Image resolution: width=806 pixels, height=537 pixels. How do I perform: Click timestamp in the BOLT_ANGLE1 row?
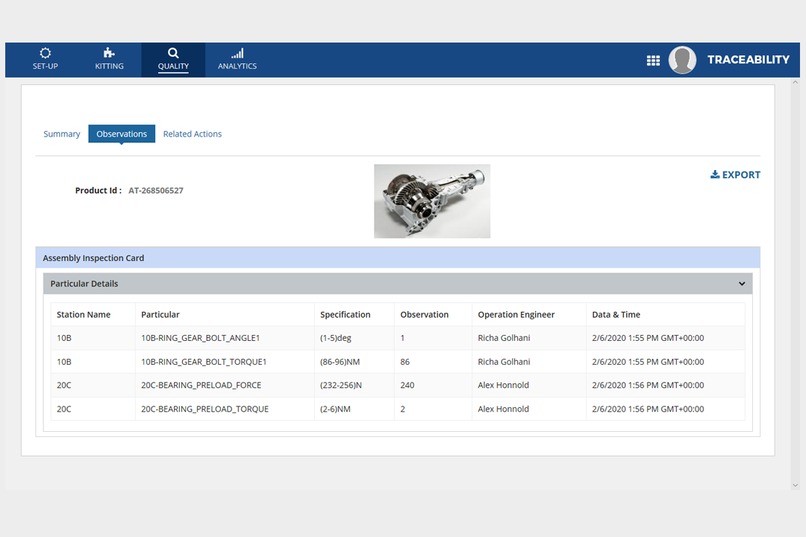click(648, 338)
